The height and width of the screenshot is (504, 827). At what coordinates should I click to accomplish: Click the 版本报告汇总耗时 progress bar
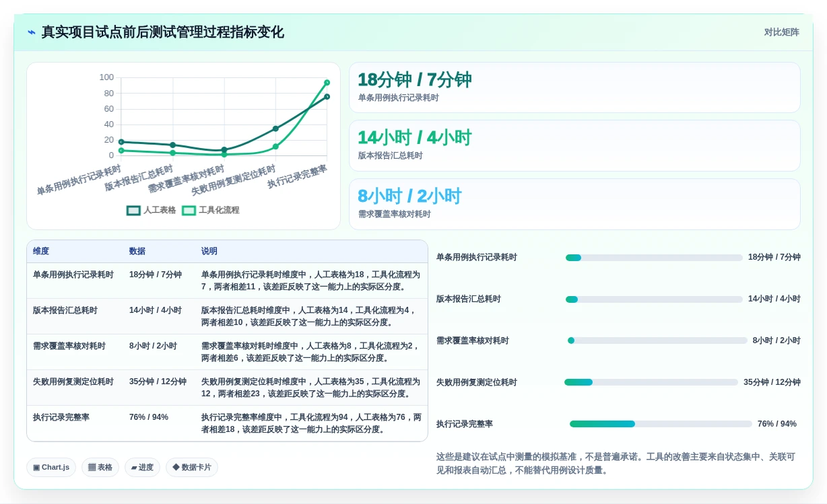pyautogui.click(x=654, y=299)
